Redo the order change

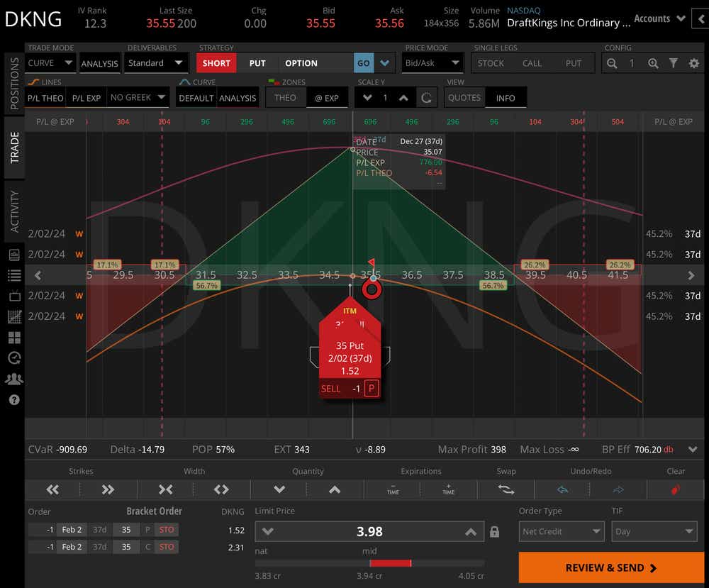[x=618, y=489]
